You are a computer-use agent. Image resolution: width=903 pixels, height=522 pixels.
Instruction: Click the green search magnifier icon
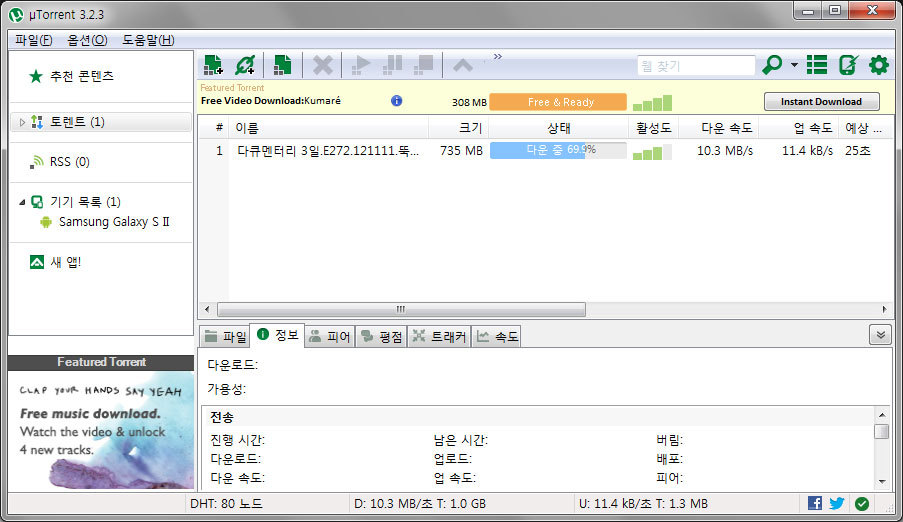coord(772,65)
